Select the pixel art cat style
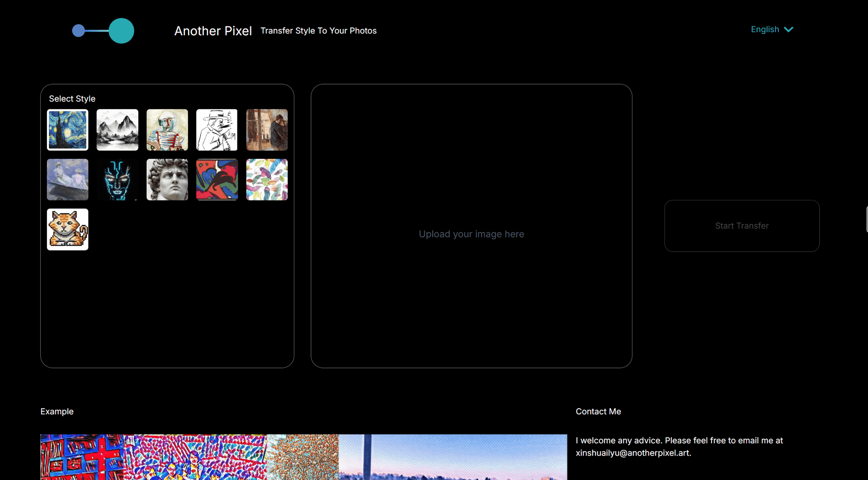The image size is (868, 480). (x=68, y=229)
